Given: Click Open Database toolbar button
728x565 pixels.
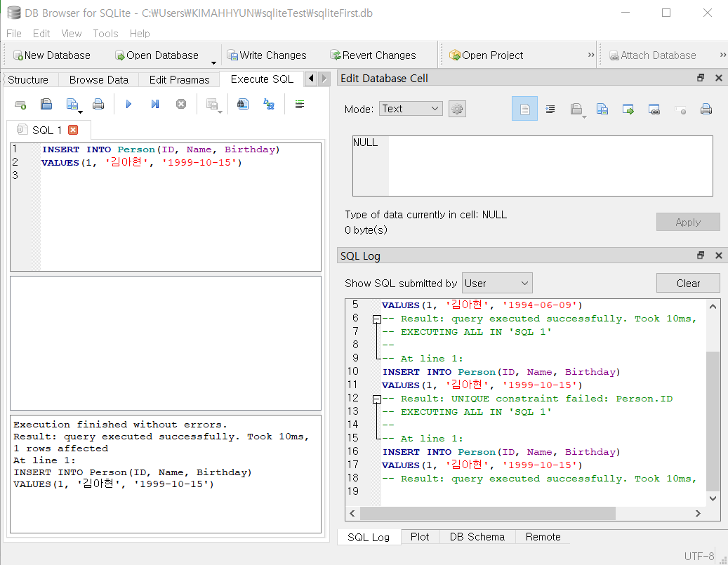Looking at the screenshot, I should 157,55.
